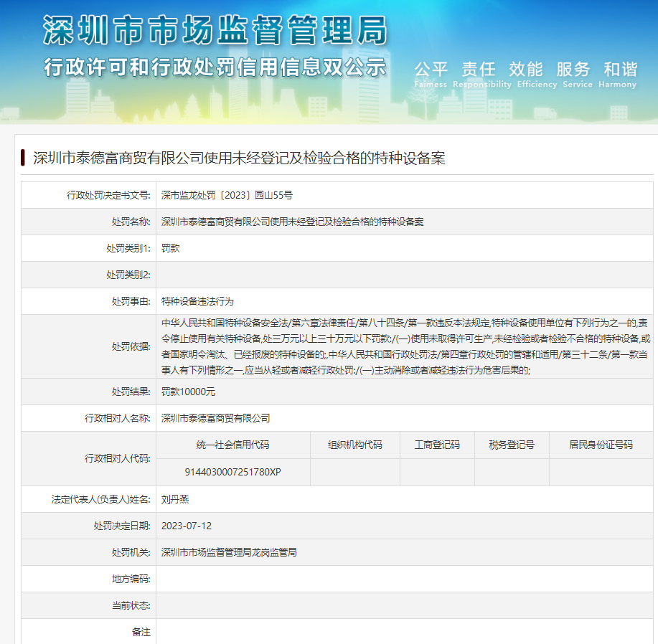Screen dimensions: 658x644
Task: Click the 特种设备违法行为 text
Action: pos(197,301)
